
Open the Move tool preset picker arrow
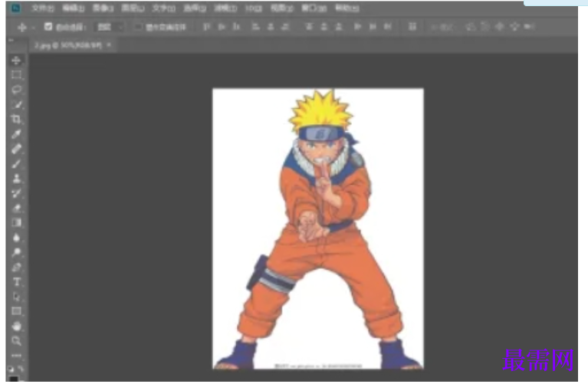pyautogui.click(x=34, y=28)
